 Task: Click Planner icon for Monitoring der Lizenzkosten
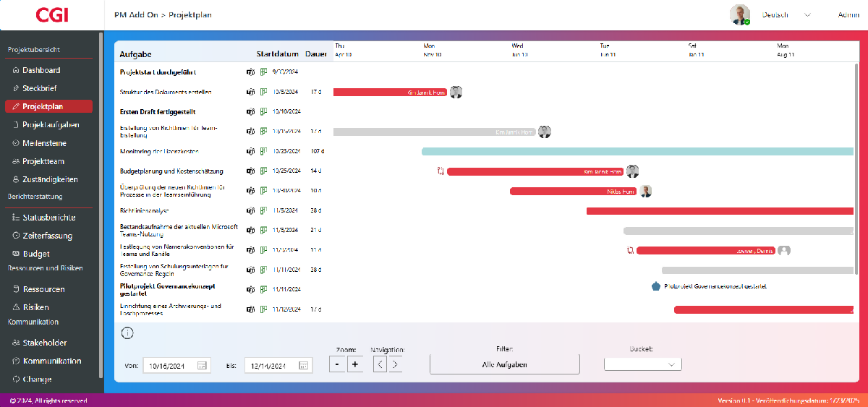pyautogui.click(x=264, y=152)
